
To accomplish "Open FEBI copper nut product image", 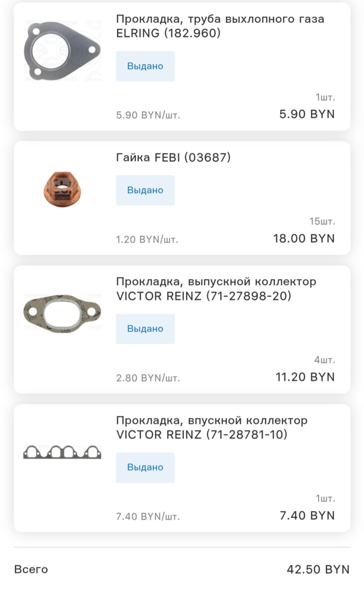I will click(x=62, y=190).
